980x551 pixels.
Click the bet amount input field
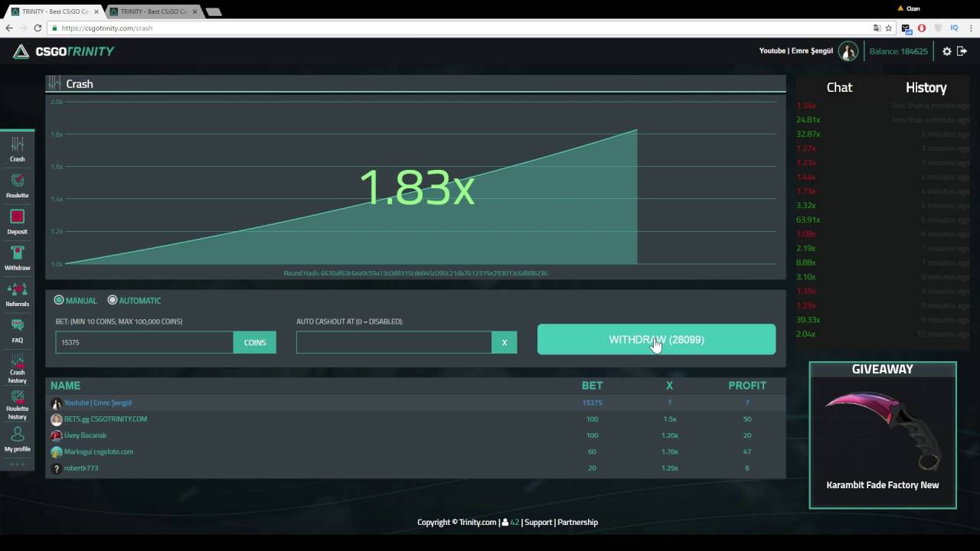(144, 342)
